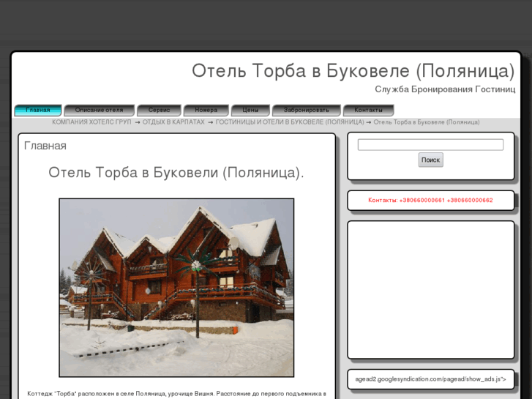Image resolution: width=532 pixels, height=399 pixels.
Task: Open the Контакты tab
Action: [x=368, y=111]
